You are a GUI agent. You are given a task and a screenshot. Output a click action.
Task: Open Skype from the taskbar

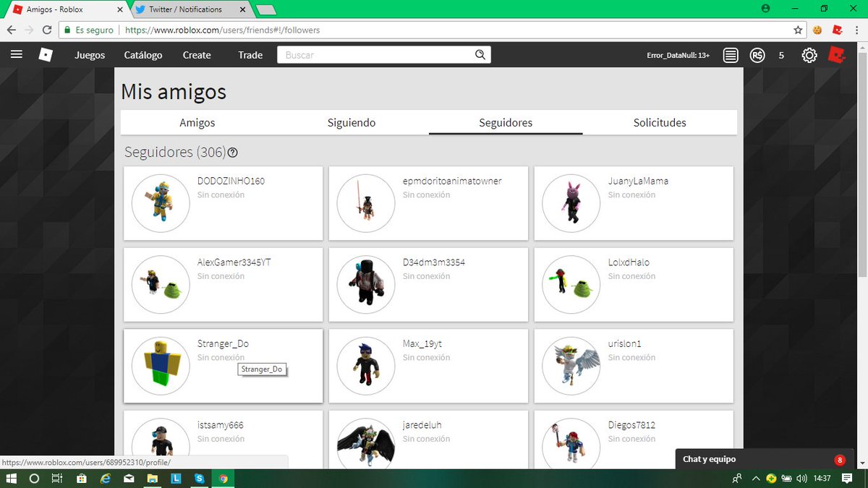coord(199,479)
